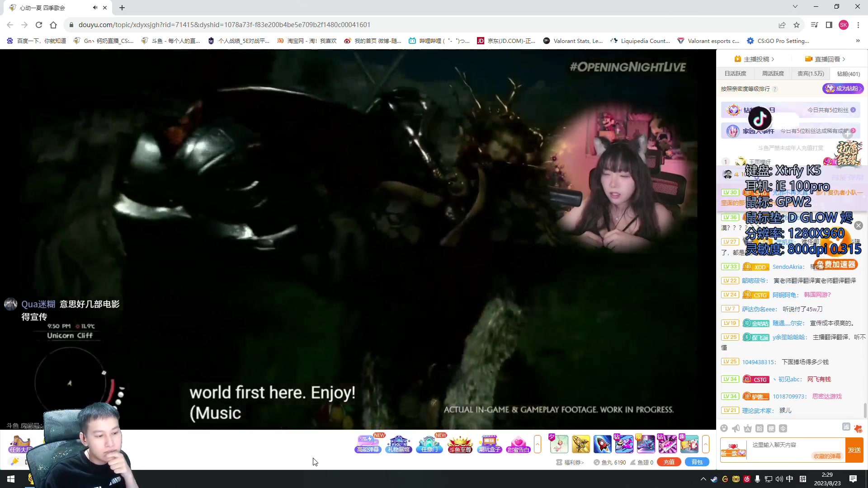868x488 pixels.
Task: Open the Windows Start menu
Action: point(11,479)
